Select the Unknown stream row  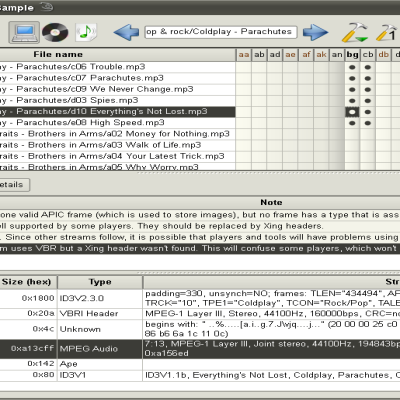pyautogui.click(x=200, y=329)
